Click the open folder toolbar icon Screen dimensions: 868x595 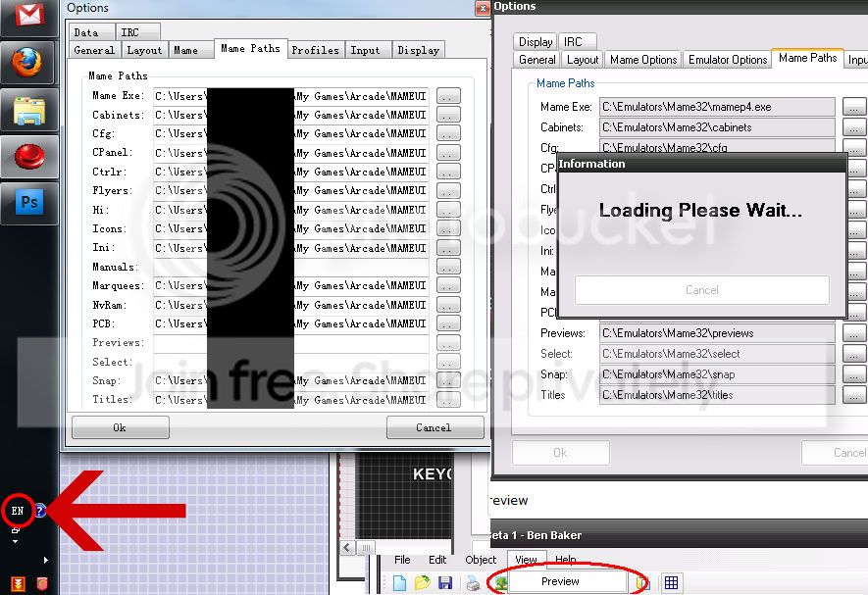coord(423,583)
